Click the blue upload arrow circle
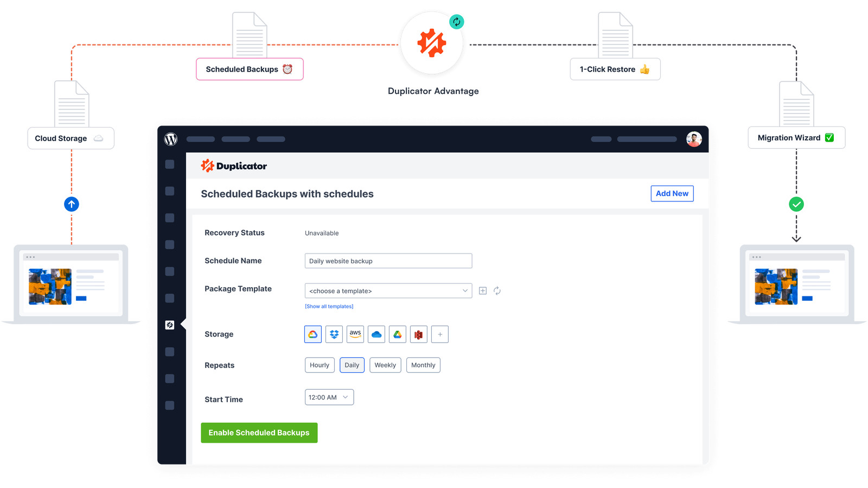This screenshot has height=488, width=868. pyautogui.click(x=72, y=204)
